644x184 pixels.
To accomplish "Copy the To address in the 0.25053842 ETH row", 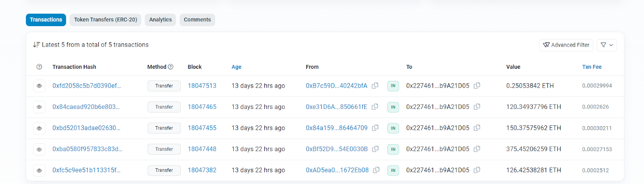I will coord(477,86).
